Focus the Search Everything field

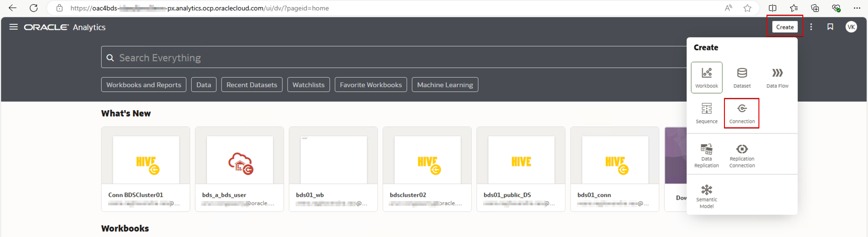[x=394, y=57]
